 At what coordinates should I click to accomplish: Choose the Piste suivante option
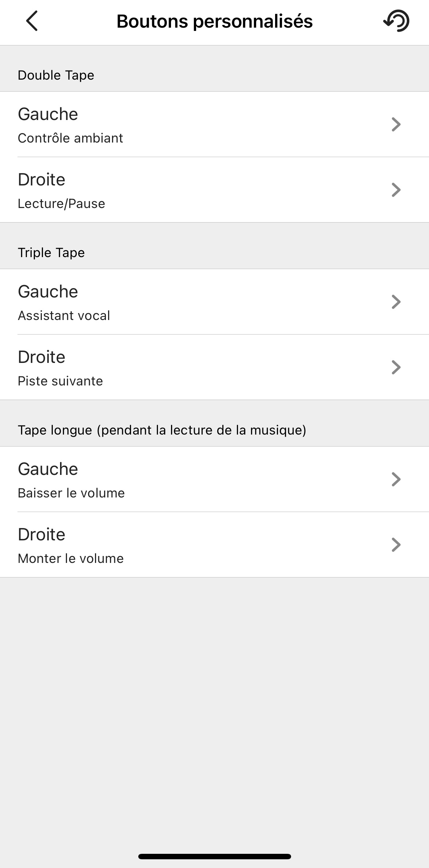(x=60, y=381)
